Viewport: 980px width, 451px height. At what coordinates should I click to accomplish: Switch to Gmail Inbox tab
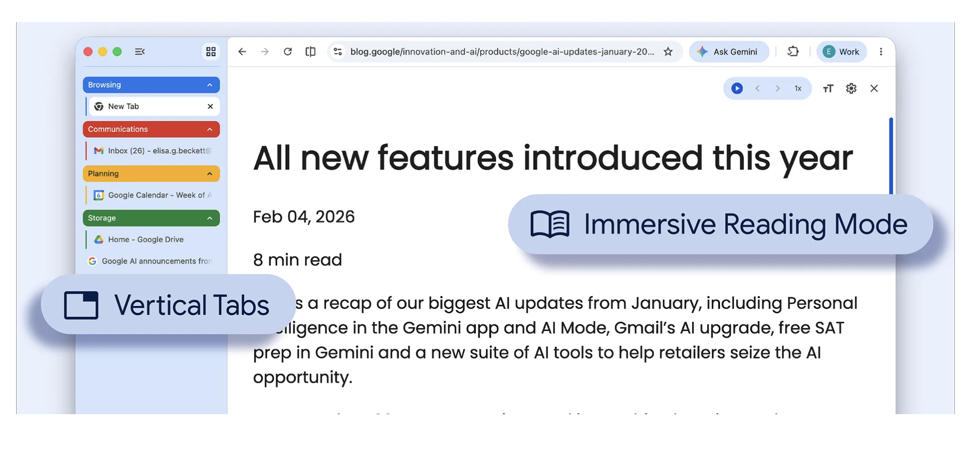(153, 151)
